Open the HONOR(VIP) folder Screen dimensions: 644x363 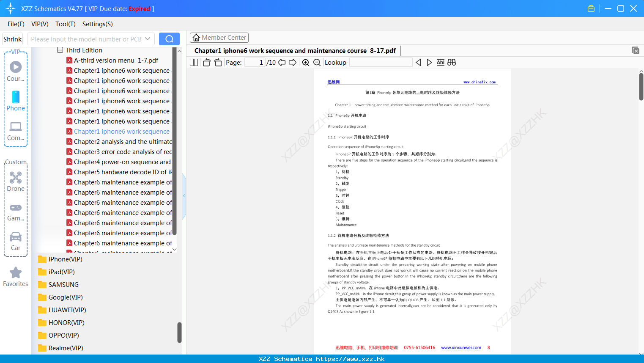(x=61, y=323)
